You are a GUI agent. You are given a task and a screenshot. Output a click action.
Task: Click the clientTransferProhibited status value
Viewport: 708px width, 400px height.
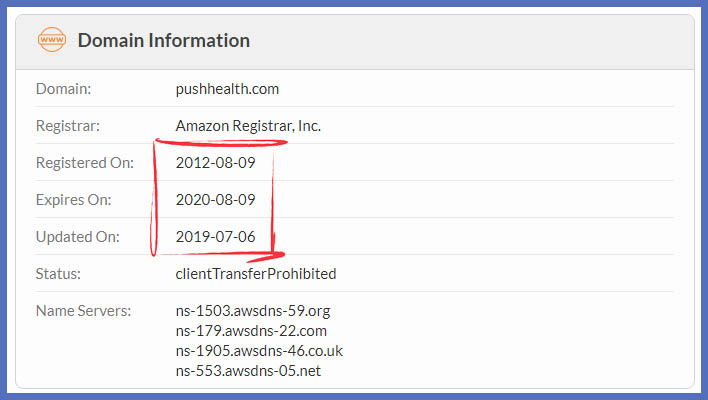[x=255, y=274]
